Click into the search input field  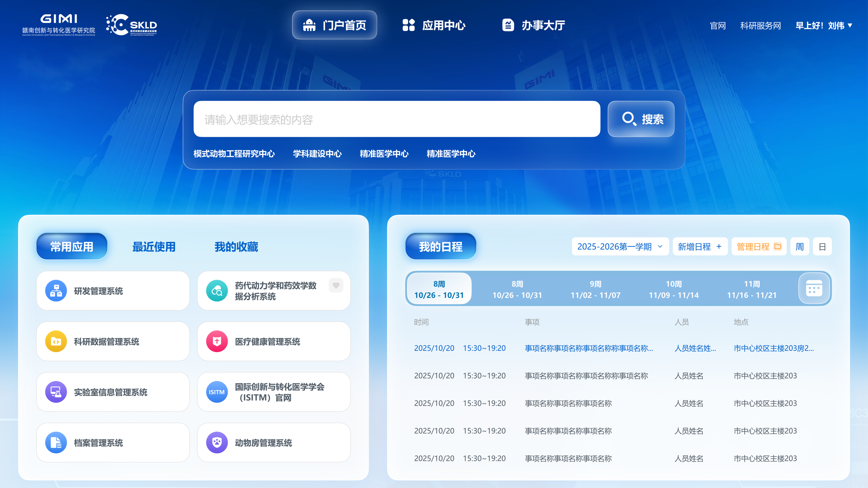(x=397, y=119)
